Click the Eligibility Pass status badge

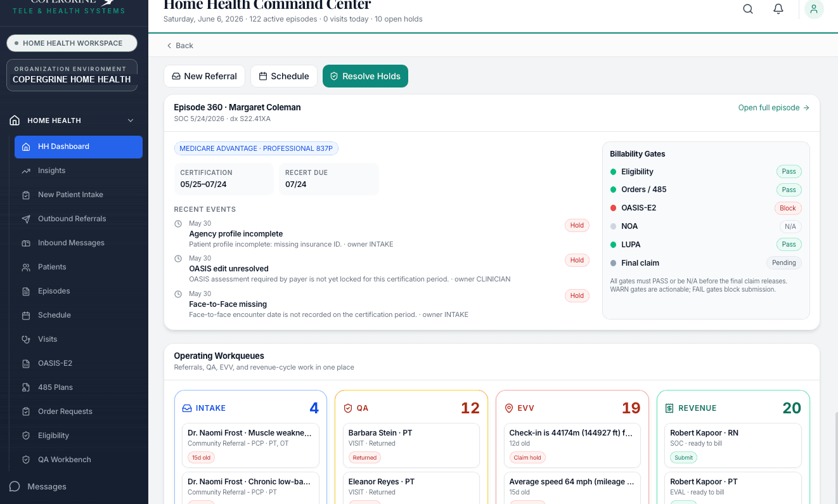click(x=789, y=172)
